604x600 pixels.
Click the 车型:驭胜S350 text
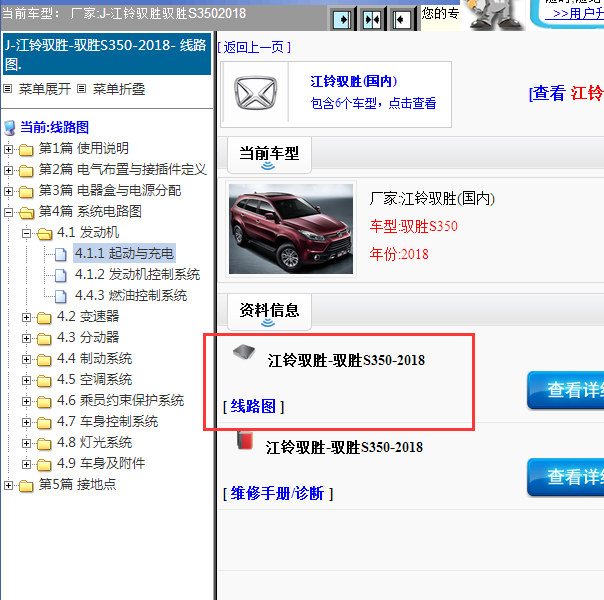click(x=413, y=226)
